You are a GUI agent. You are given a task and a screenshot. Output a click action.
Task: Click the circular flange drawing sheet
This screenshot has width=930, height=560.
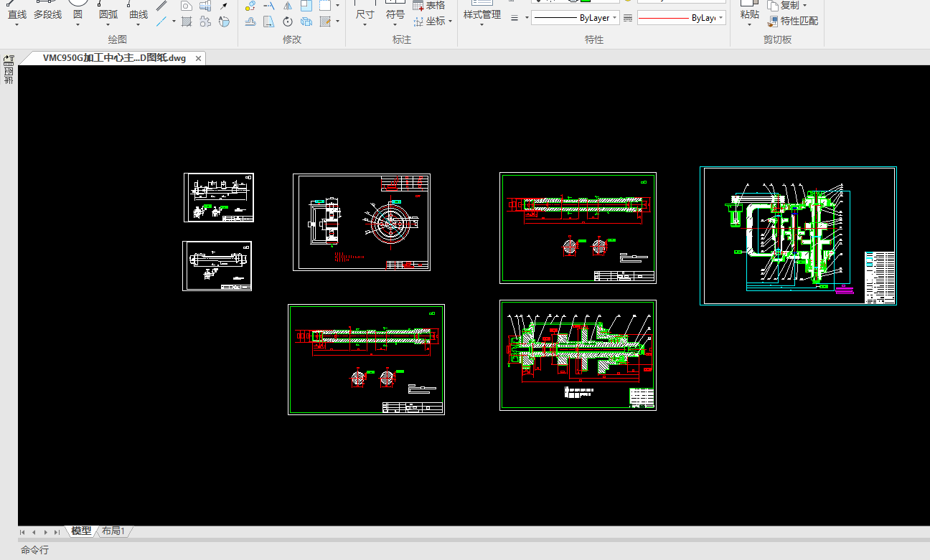coord(362,222)
